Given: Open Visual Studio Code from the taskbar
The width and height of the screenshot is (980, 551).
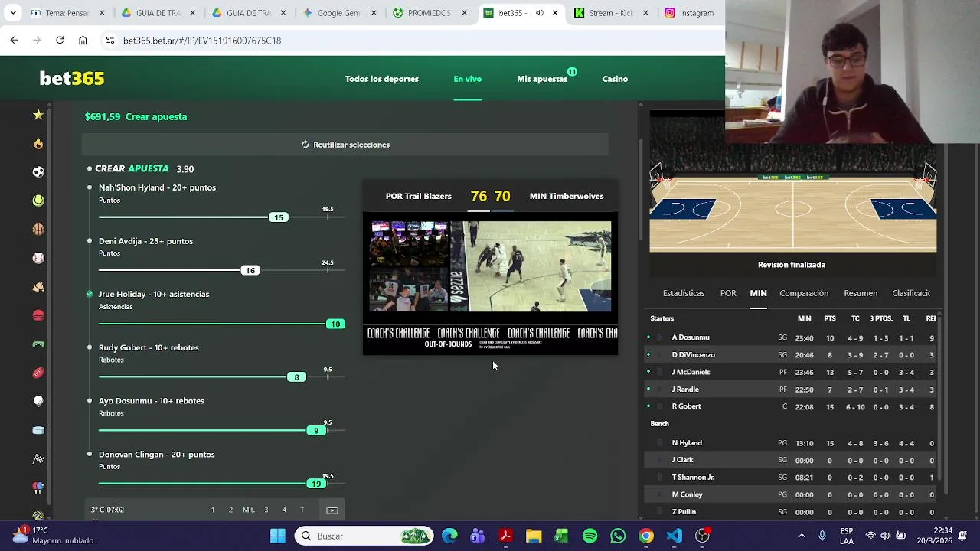Looking at the screenshot, I should [674, 536].
